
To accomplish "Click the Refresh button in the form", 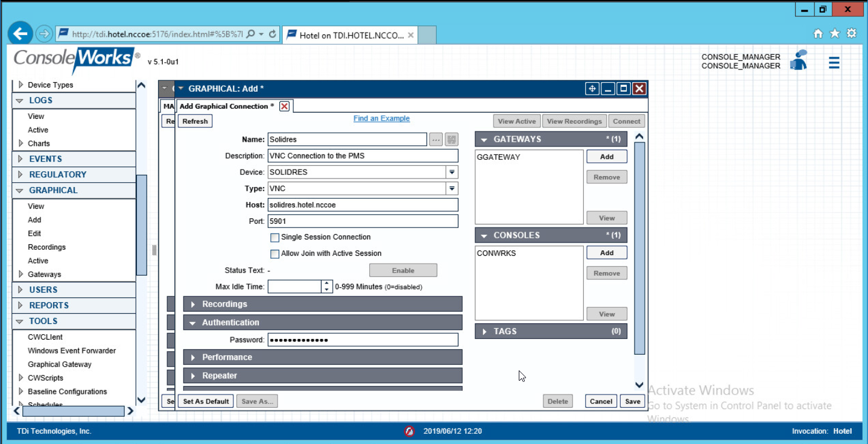I will tap(195, 121).
